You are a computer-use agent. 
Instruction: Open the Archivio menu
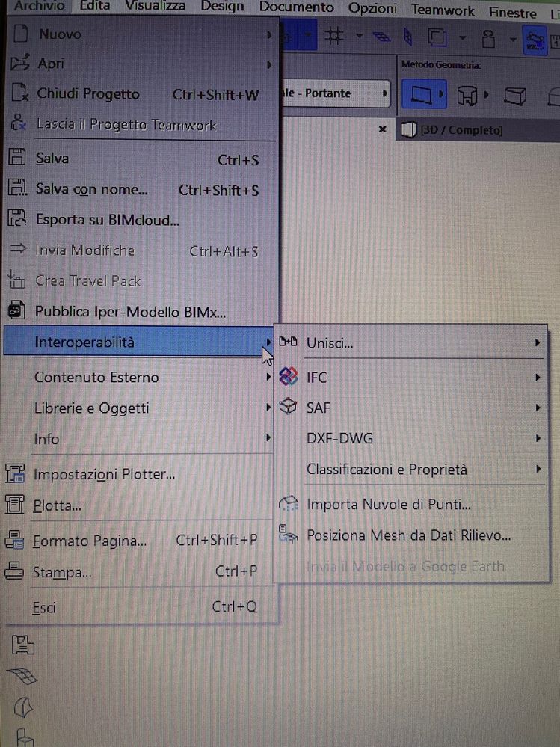[x=39, y=6]
